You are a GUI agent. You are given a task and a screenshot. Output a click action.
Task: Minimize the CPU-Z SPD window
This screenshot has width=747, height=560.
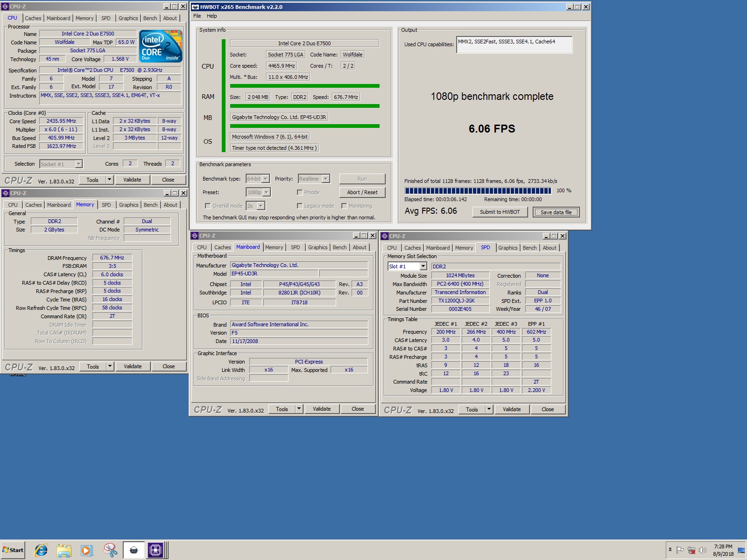pos(547,236)
